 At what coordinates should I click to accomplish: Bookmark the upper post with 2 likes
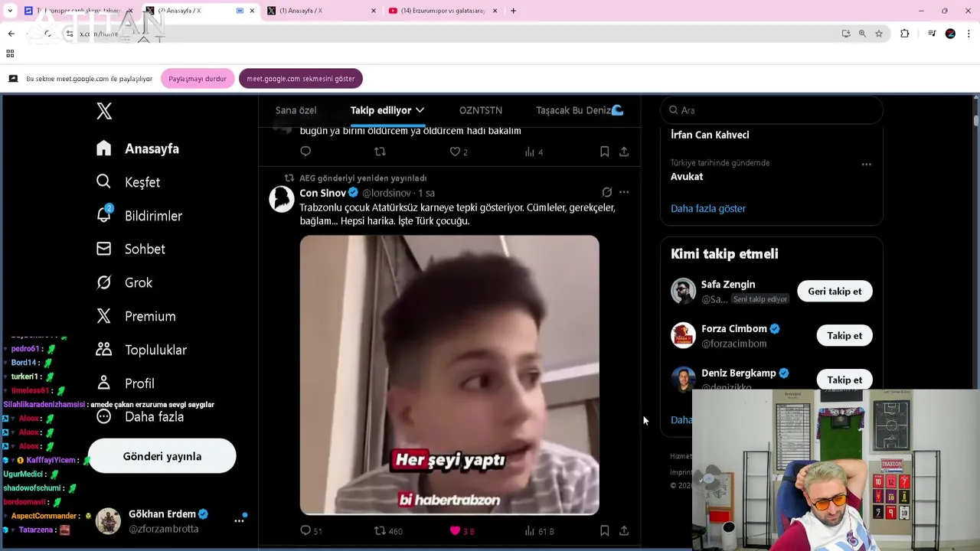(604, 152)
